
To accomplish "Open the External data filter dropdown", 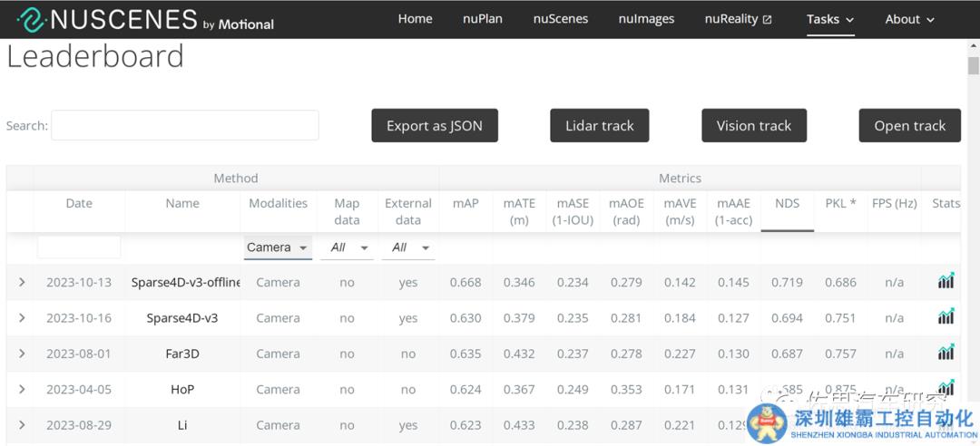I will pyautogui.click(x=407, y=247).
